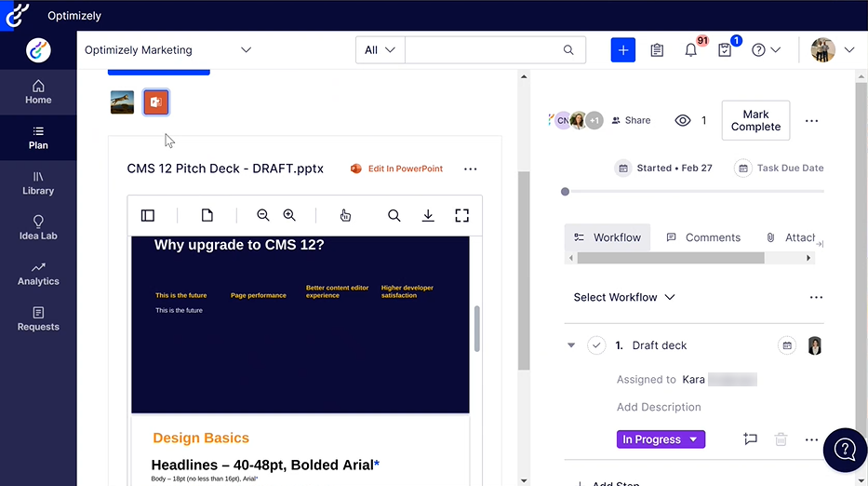Screen dimensions: 868x486
Task: Select the hand pan tool
Action: [x=345, y=216]
